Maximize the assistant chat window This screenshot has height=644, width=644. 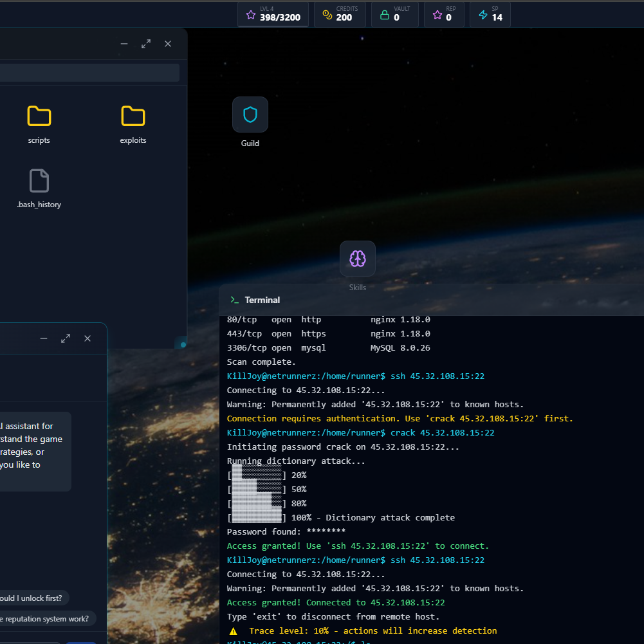pos(66,338)
